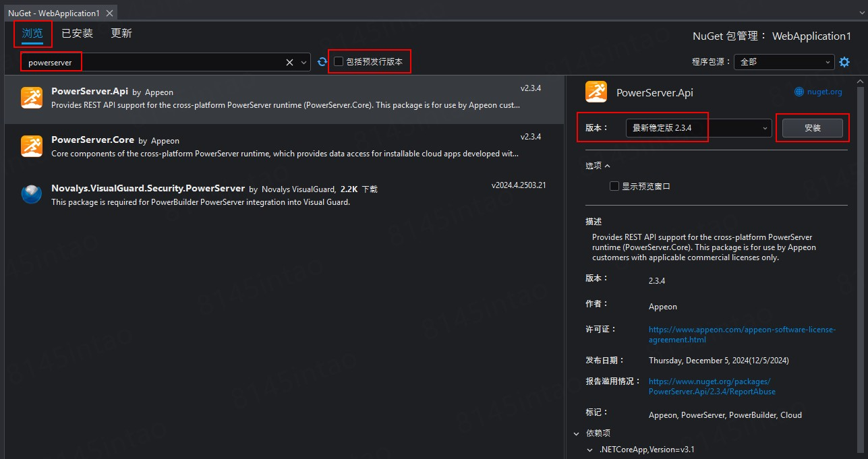868x459 pixels.
Task: Refresh the package search results
Action: (x=322, y=62)
